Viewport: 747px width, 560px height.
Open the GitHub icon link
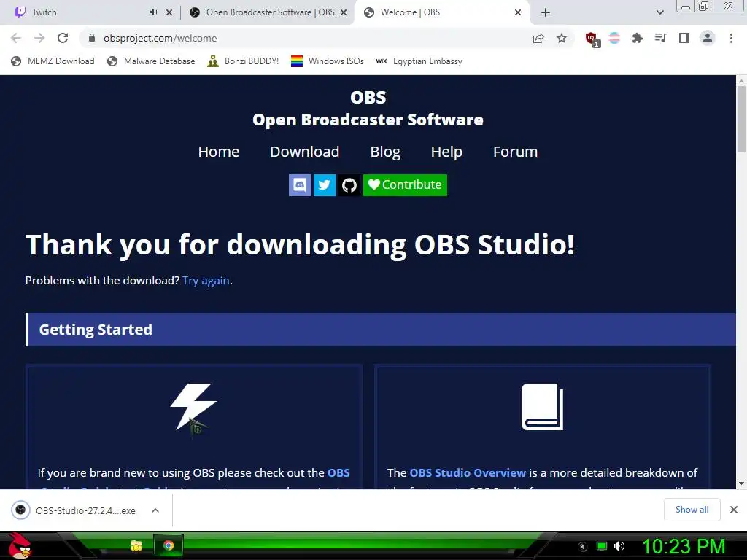tap(349, 184)
